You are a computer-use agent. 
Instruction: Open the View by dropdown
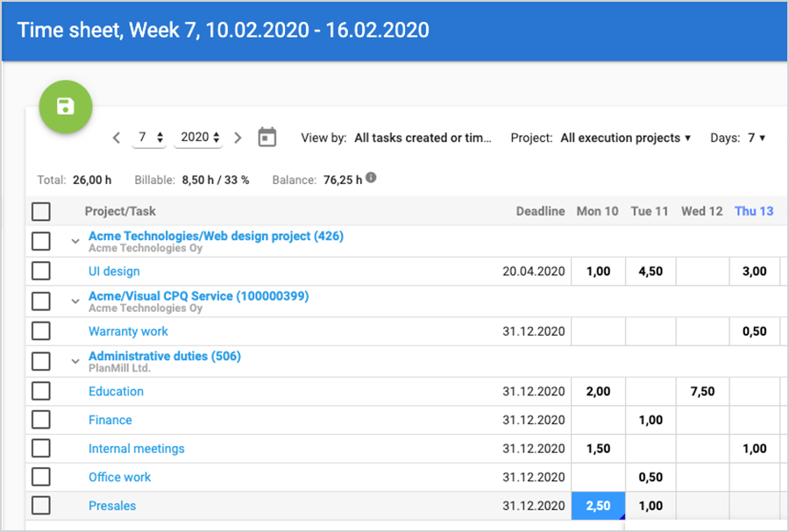pos(423,138)
